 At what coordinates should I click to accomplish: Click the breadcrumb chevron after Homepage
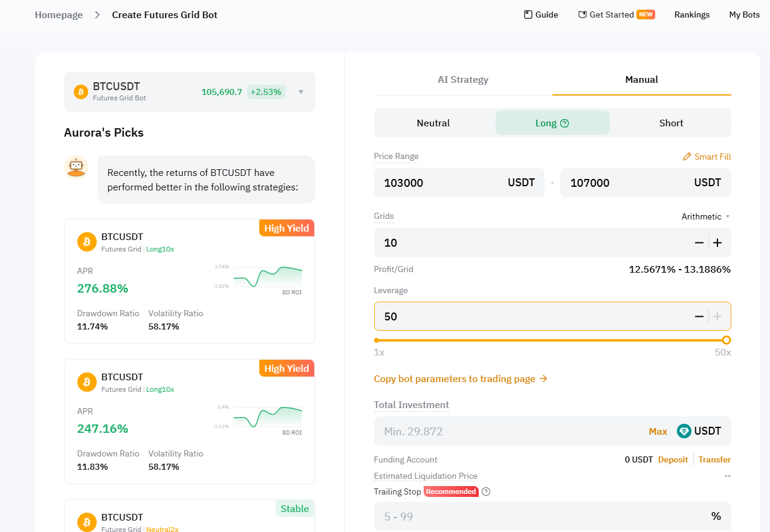[97, 15]
